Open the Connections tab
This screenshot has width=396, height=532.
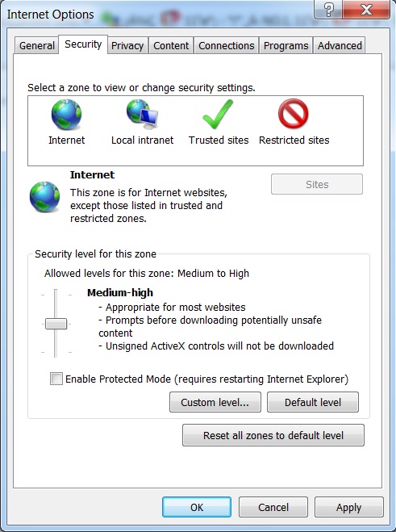(x=226, y=45)
